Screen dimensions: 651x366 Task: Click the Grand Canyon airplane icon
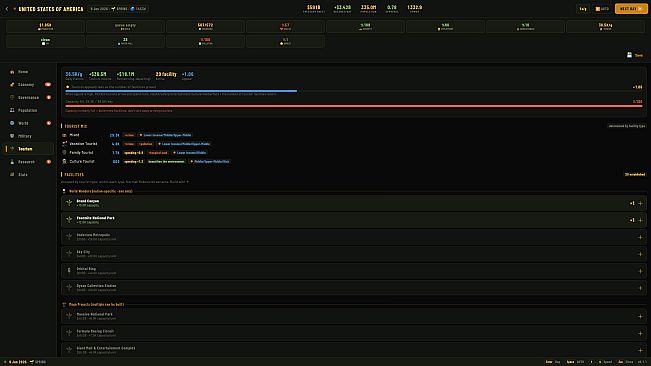(x=69, y=203)
